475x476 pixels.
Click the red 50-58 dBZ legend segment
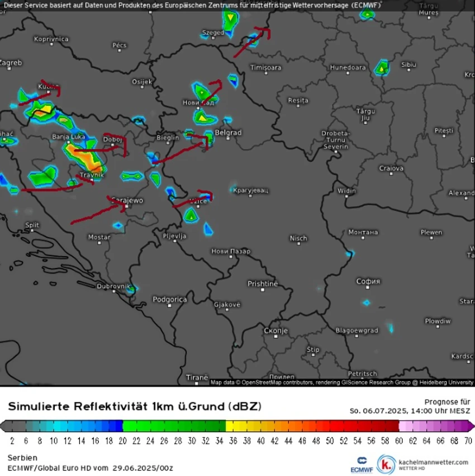tap(364, 426)
